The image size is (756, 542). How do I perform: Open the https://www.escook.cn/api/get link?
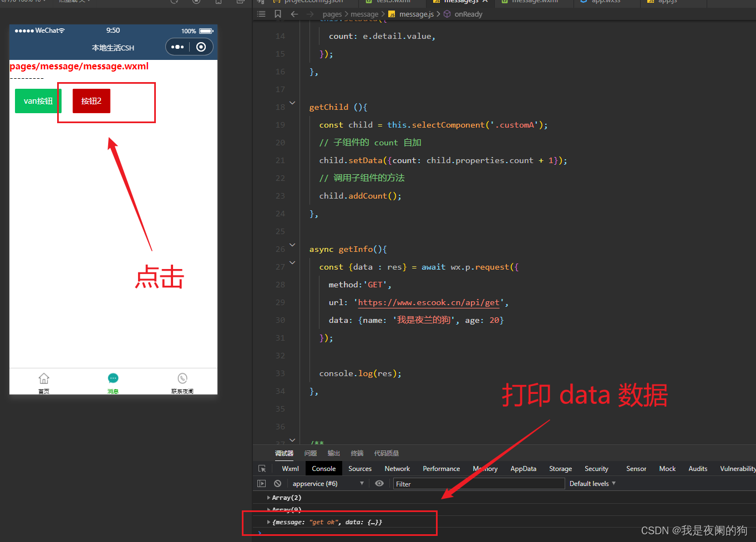coord(429,302)
